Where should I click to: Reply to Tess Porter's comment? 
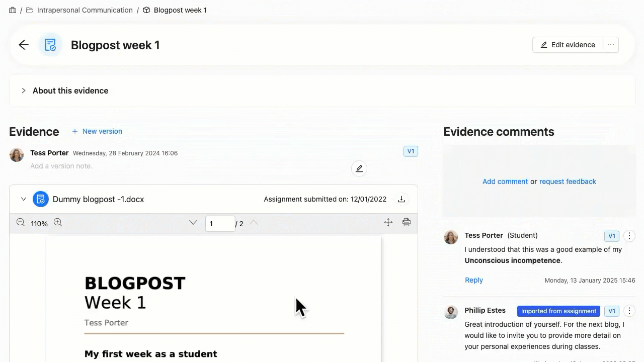tap(474, 280)
